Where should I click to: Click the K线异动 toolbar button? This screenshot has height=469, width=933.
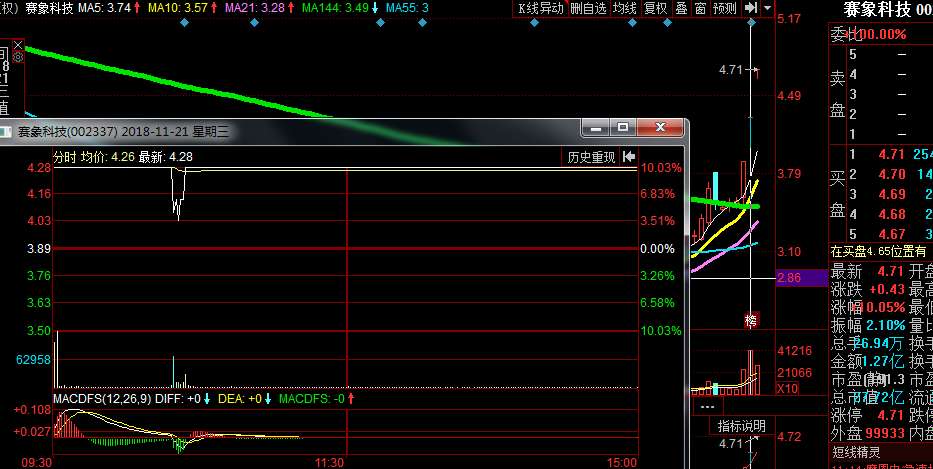[x=540, y=8]
